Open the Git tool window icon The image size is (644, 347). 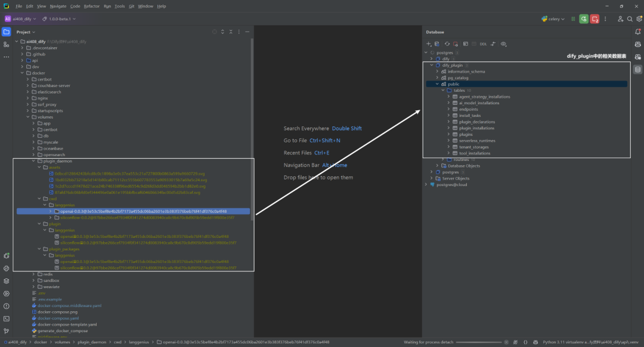click(6, 331)
